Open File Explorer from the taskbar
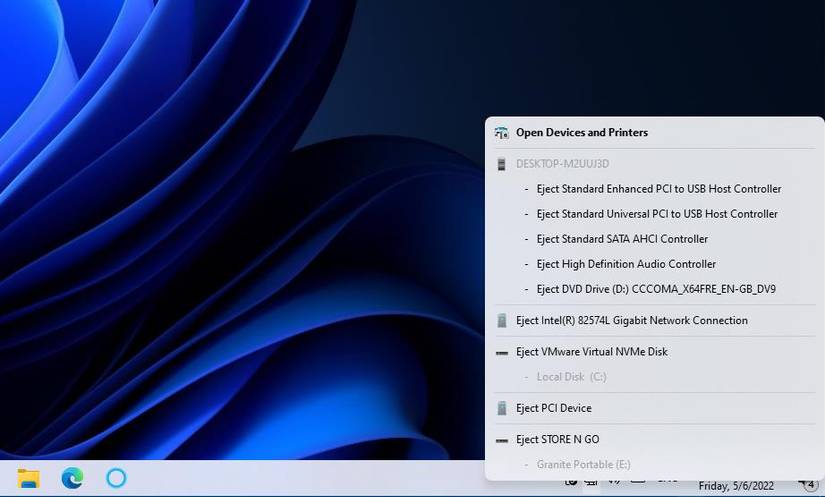 click(28, 478)
